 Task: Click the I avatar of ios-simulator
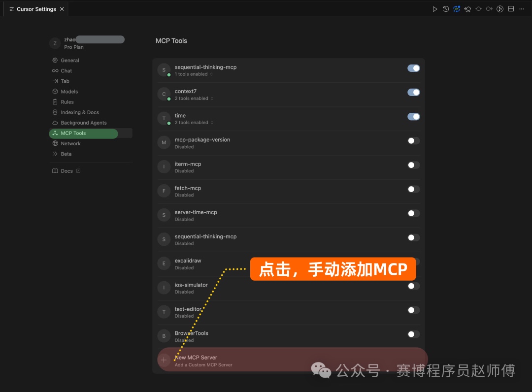click(164, 288)
